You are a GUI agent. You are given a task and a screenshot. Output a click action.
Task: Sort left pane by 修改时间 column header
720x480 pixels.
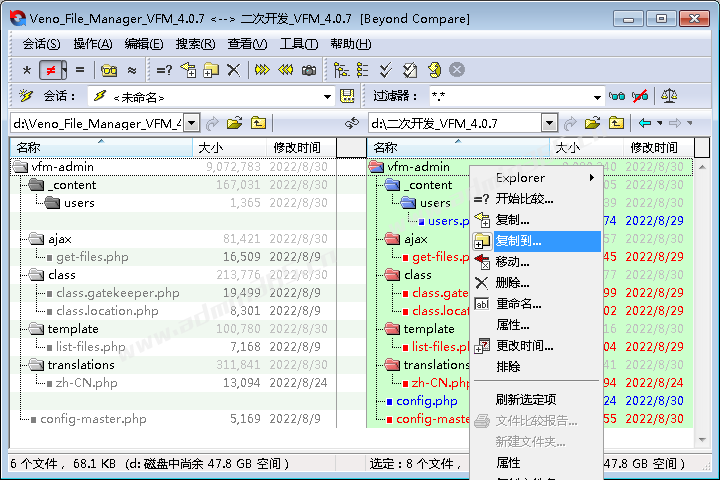click(301, 147)
